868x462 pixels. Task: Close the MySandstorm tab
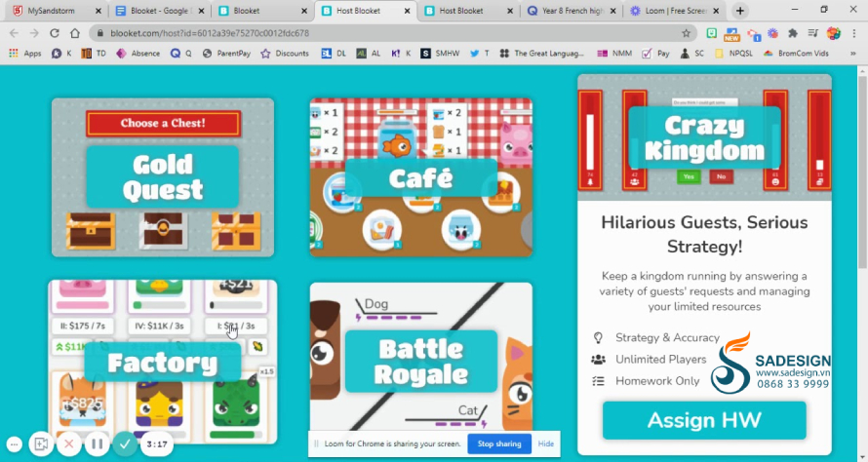pyautogui.click(x=98, y=11)
